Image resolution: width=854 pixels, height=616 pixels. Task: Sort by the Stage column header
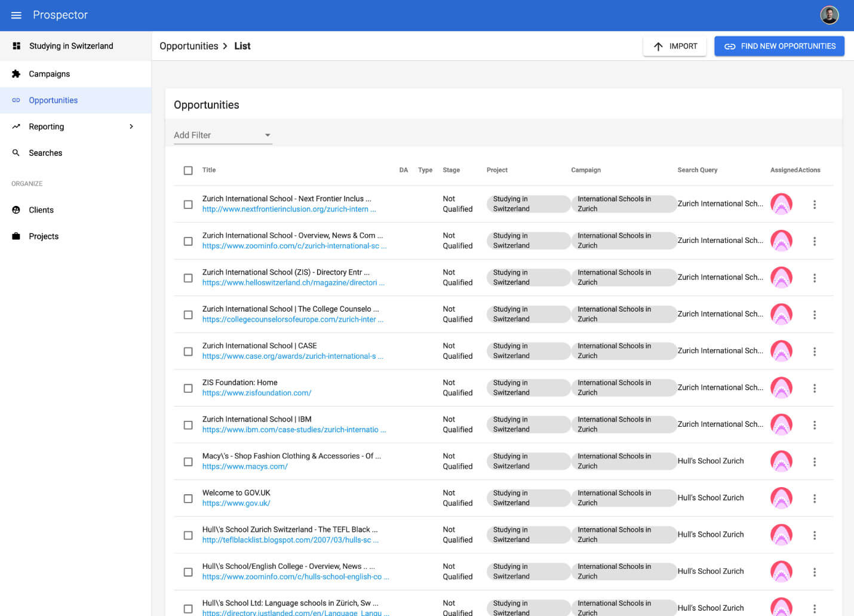451,170
